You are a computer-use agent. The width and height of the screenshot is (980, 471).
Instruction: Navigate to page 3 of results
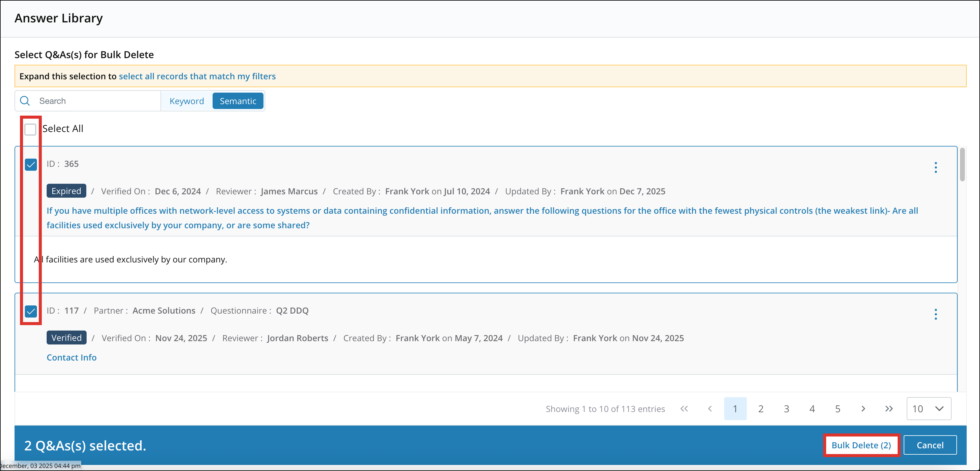786,408
